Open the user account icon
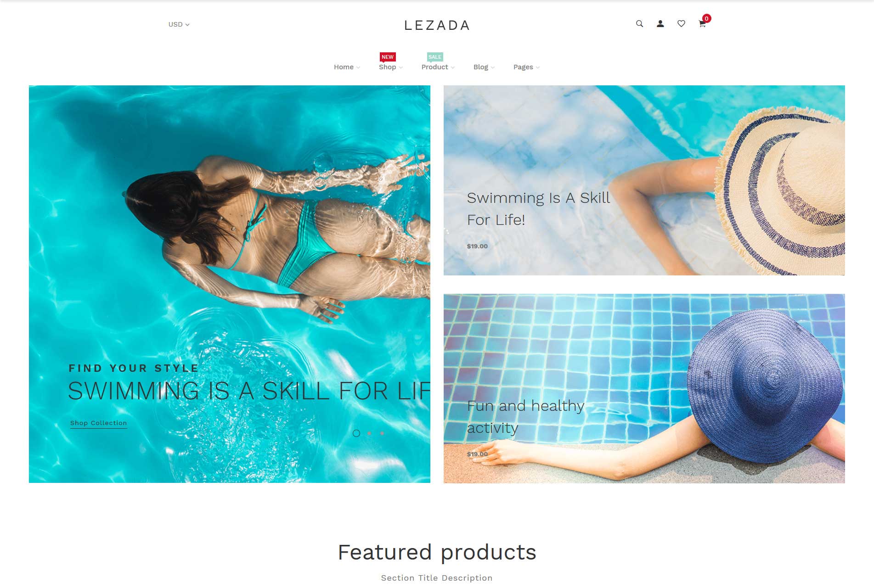 click(660, 24)
